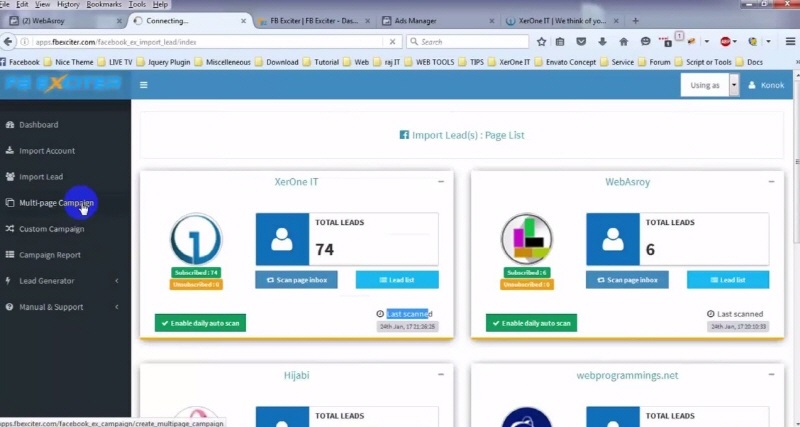Open Dashboard in the sidebar

32,124
